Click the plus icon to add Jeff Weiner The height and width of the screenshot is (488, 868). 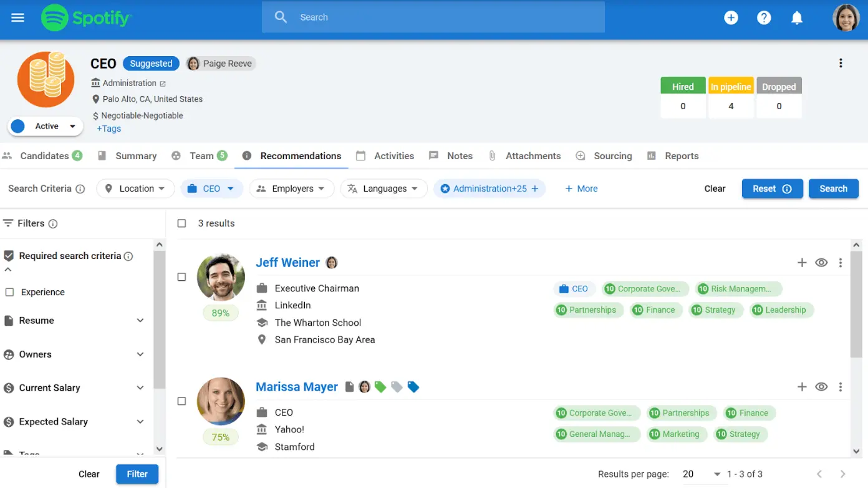pos(801,262)
